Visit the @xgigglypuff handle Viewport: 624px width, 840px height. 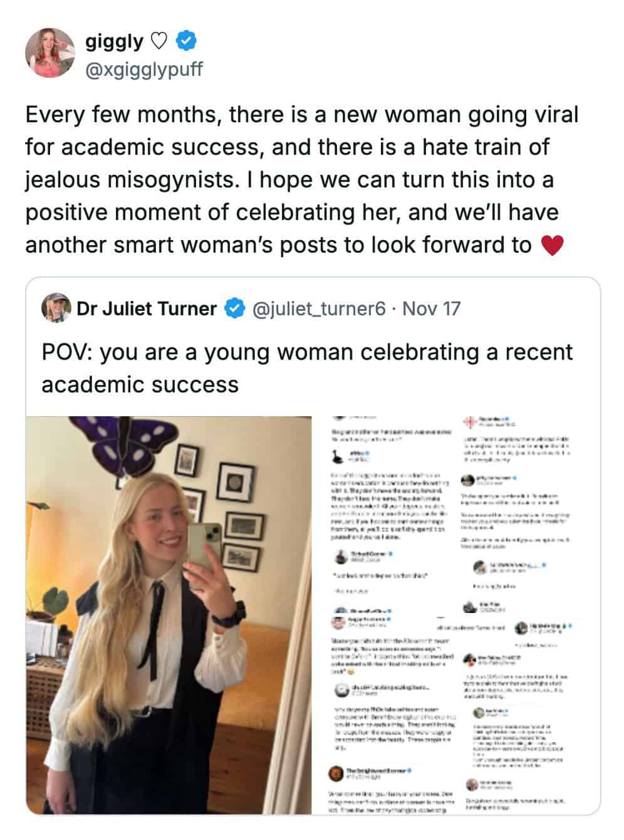143,69
